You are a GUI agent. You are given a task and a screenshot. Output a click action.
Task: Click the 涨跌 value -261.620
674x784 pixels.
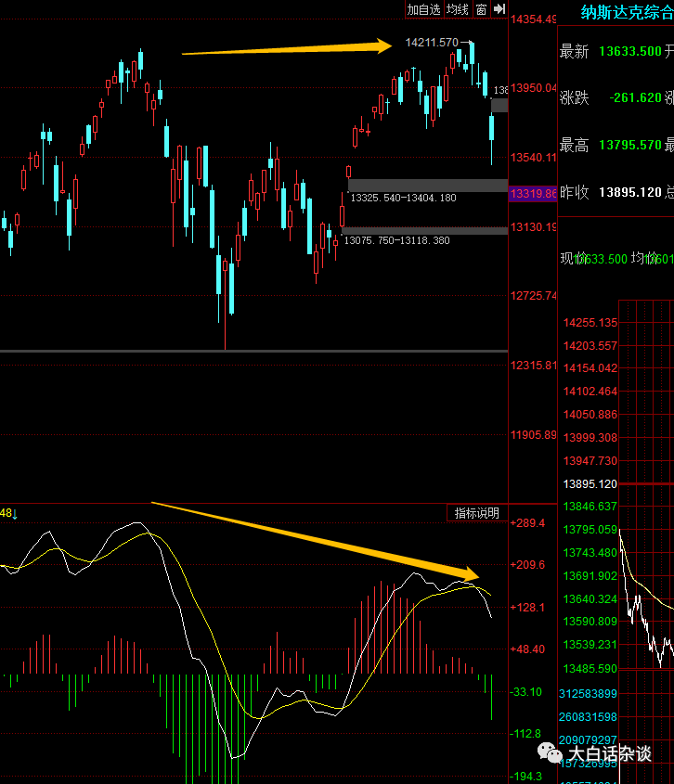[x=635, y=97]
